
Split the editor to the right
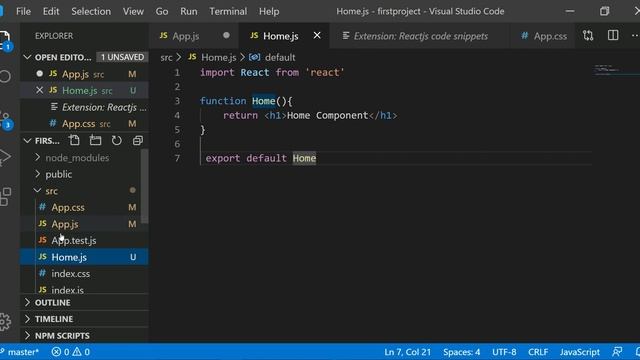click(613, 36)
